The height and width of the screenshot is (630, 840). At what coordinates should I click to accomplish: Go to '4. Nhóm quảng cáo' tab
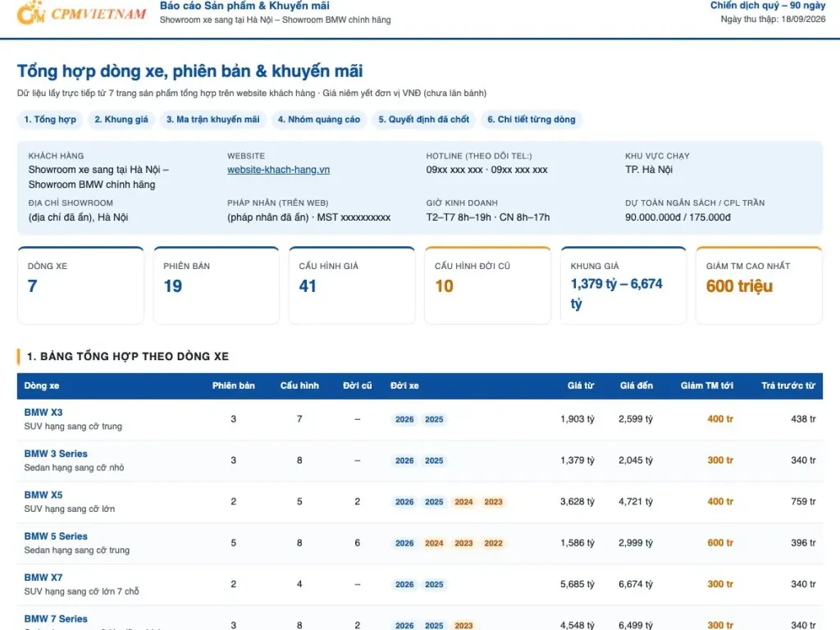(x=319, y=120)
